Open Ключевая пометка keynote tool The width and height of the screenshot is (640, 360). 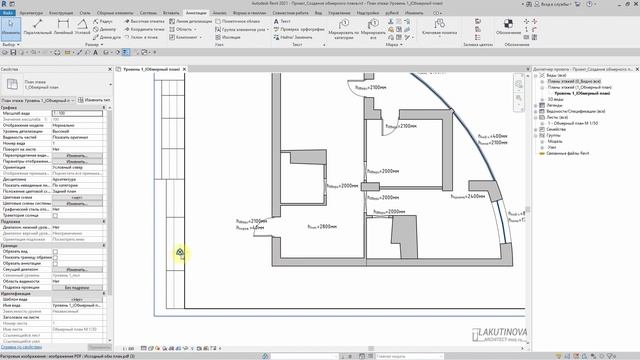440,27
